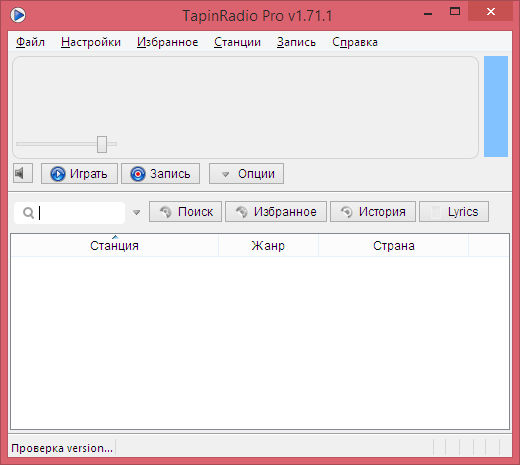Click the blue level meter panel
Image resolution: width=520 pixels, height=465 pixels.
(x=496, y=106)
